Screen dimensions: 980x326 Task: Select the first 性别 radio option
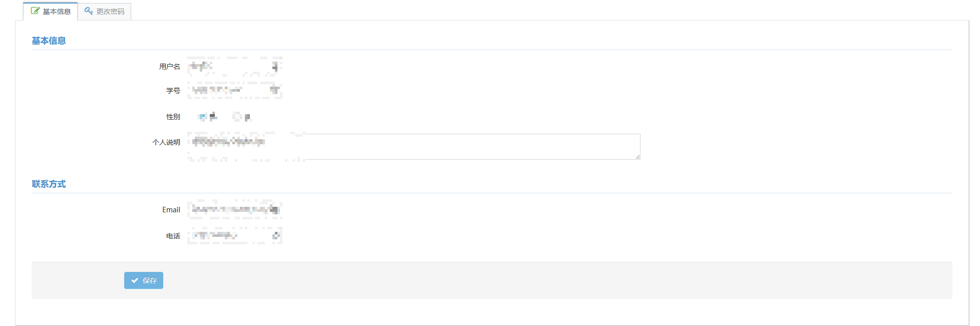tap(202, 117)
